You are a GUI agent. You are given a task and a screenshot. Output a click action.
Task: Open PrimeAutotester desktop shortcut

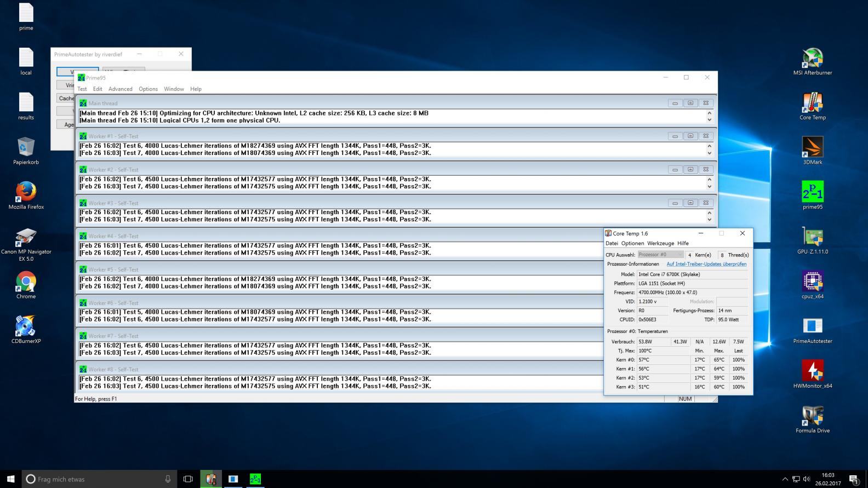[x=813, y=330]
